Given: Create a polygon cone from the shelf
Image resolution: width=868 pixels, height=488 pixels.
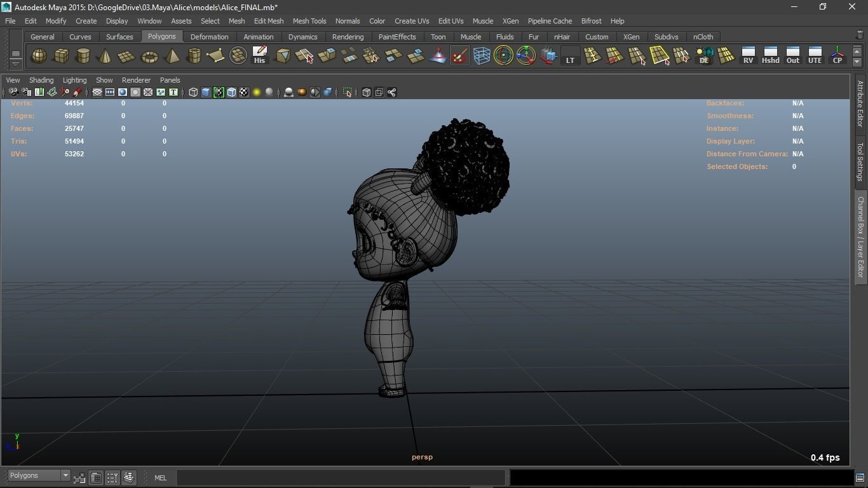Looking at the screenshot, I should tap(105, 56).
